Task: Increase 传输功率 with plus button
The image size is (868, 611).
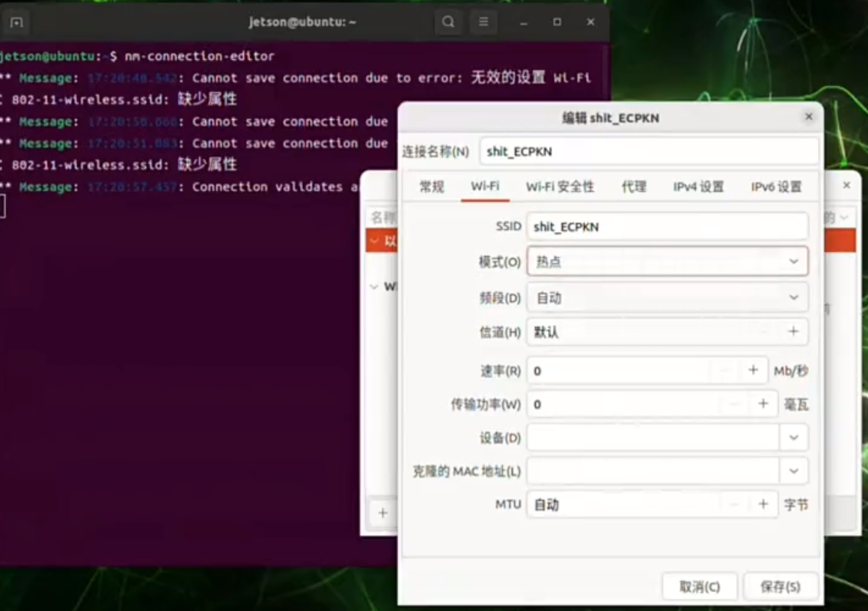Action: click(762, 404)
